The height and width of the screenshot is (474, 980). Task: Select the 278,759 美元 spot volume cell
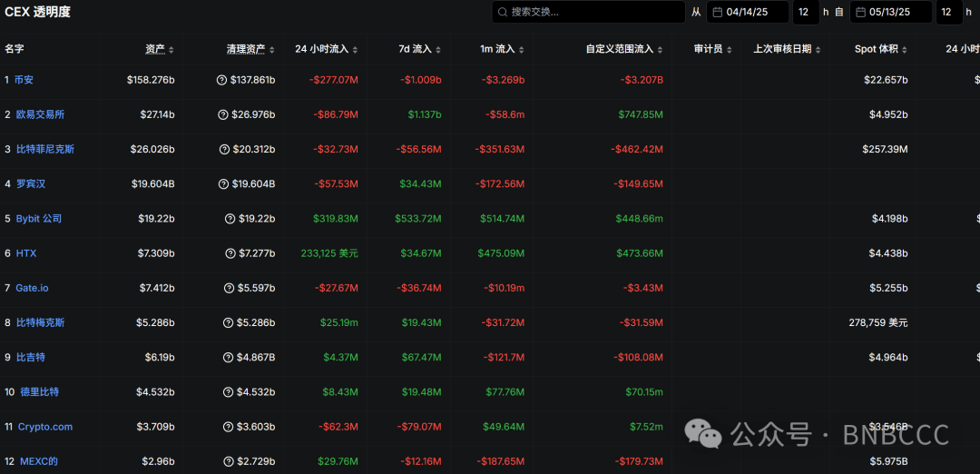click(x=877, y=322)
